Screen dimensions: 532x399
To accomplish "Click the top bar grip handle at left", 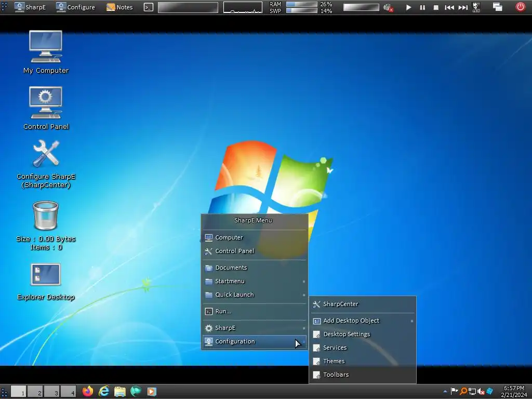I will [x=4, y=7].
